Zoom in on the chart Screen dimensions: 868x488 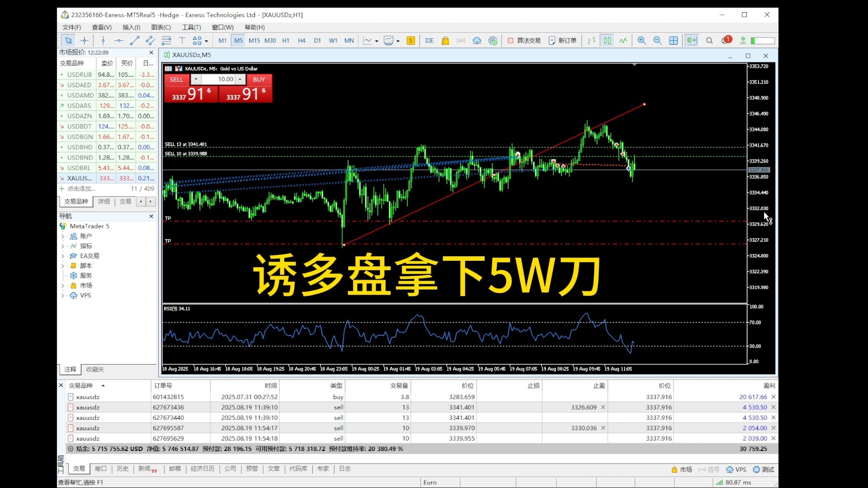[x=642, y=41]
